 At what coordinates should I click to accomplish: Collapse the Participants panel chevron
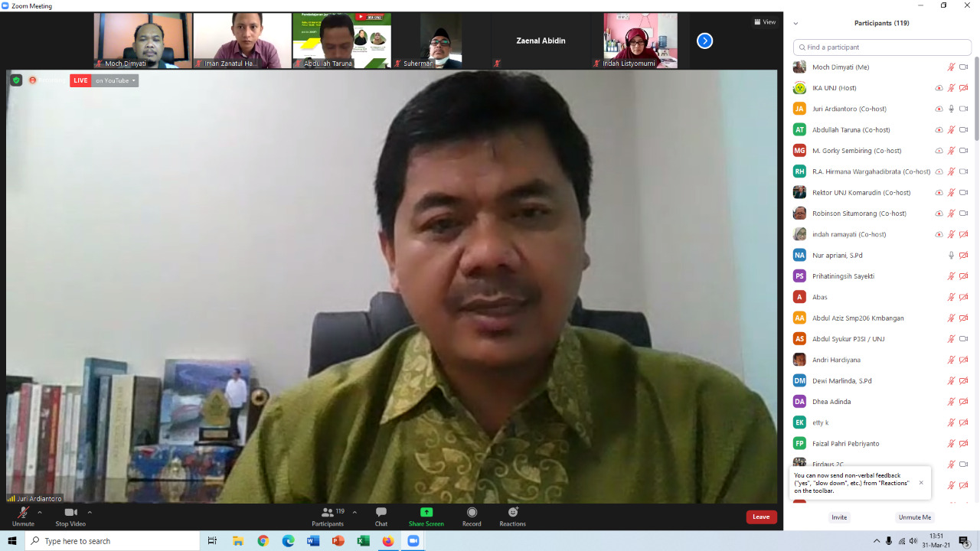[795, 23]
